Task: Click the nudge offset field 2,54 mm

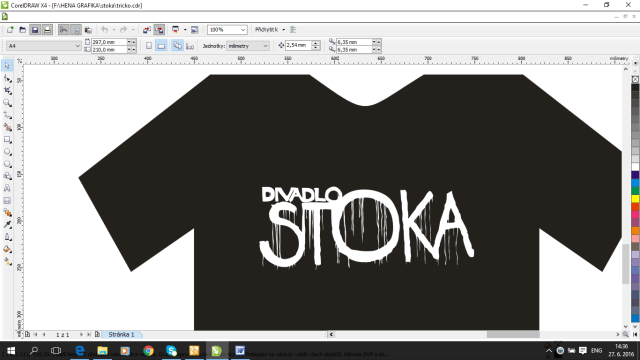Action: tap(298, 45)
